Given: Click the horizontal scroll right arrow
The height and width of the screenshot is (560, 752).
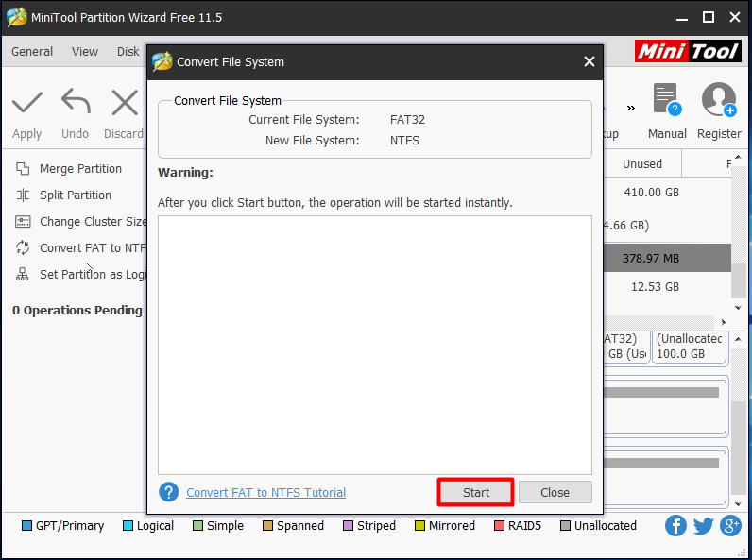Looking at the screenshot, I should [724, 322].
